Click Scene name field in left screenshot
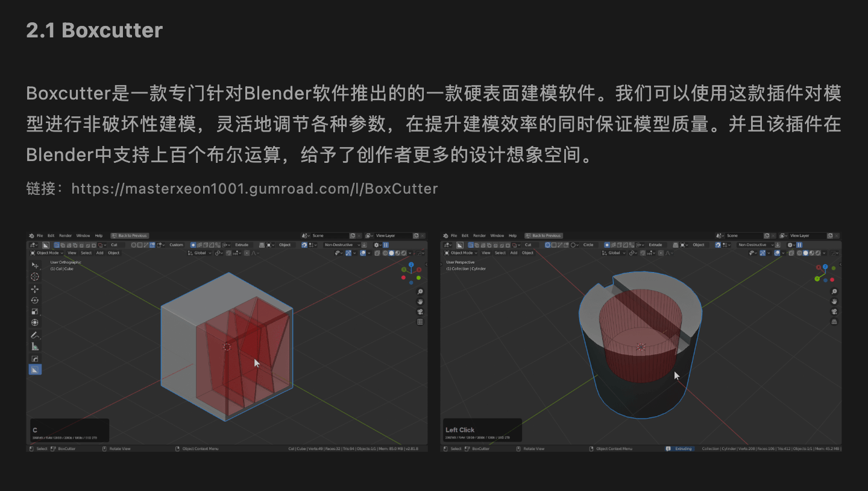This screenshot has width=868, height=491. 330,236
